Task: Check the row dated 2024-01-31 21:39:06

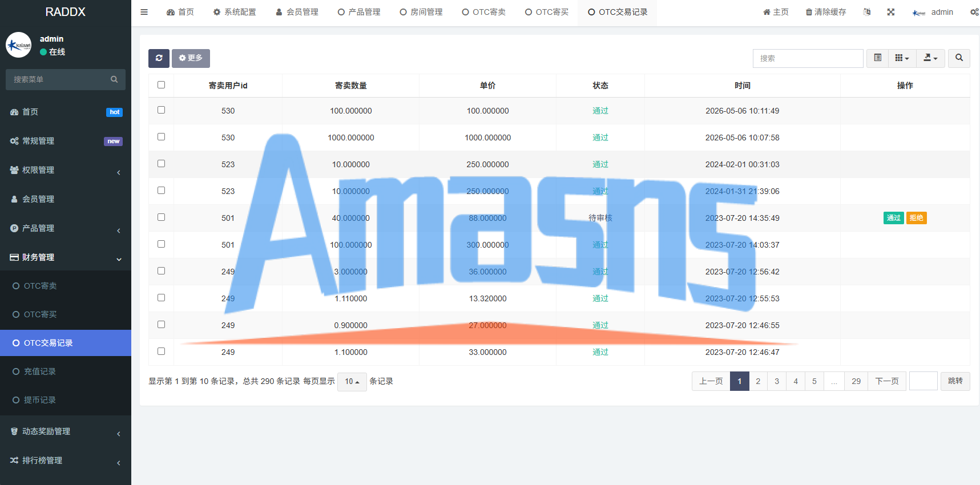Action: [161, 190]
